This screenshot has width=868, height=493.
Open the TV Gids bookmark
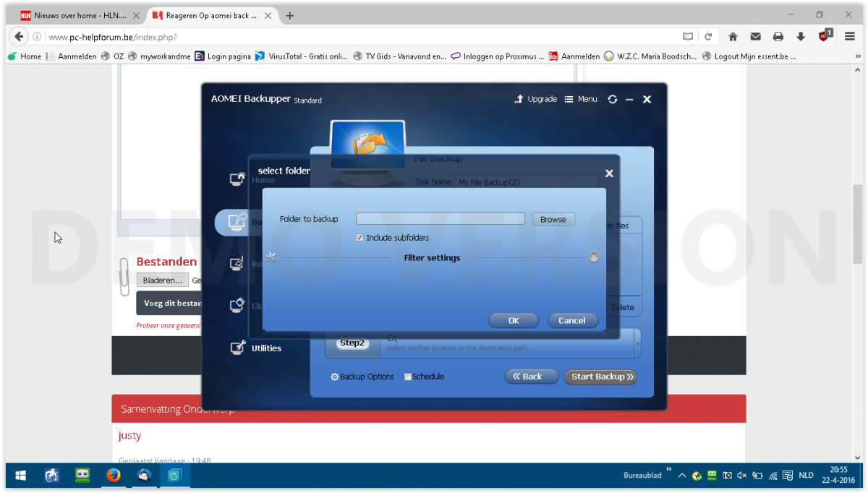[400, 56]
